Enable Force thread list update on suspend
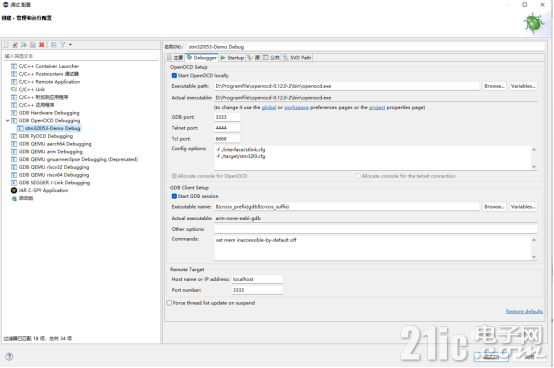This screenshot has width=554, height=368. [x=169, y=303]
